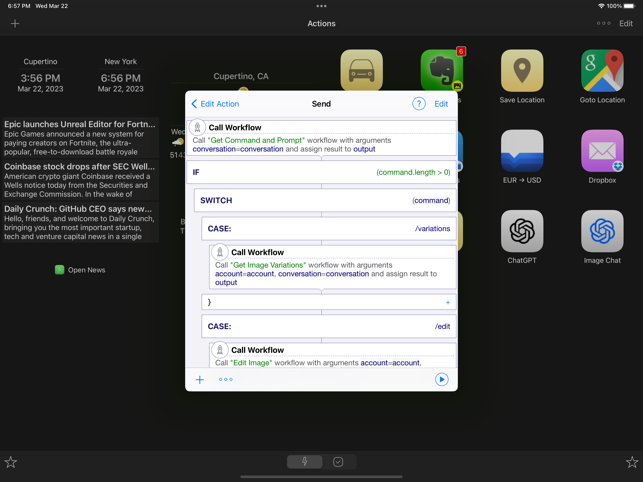The height and width of the screenshot is (482, 643).
Task: Open the three-dot menu next to Edit in top bar
Action: point(603,23)
